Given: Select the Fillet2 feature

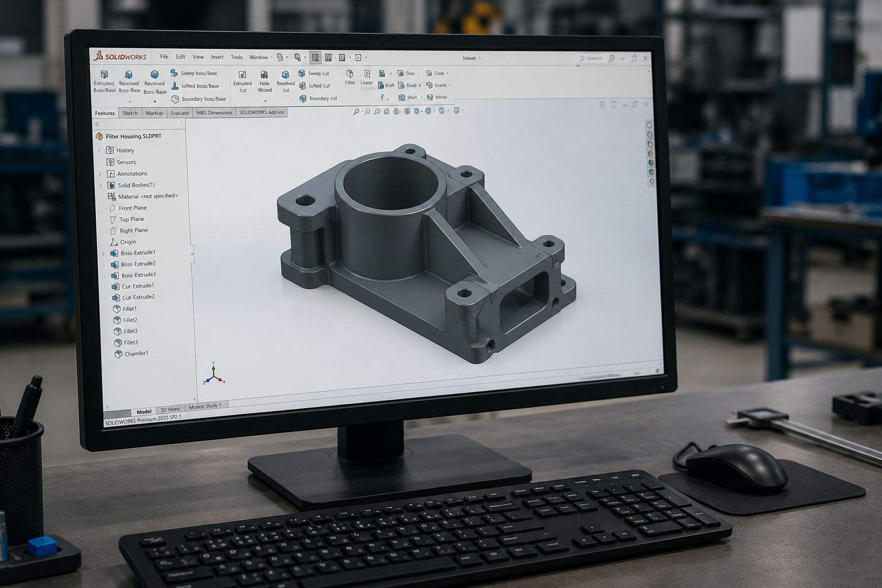Looking at the screenshot, I should pos(126,320).
